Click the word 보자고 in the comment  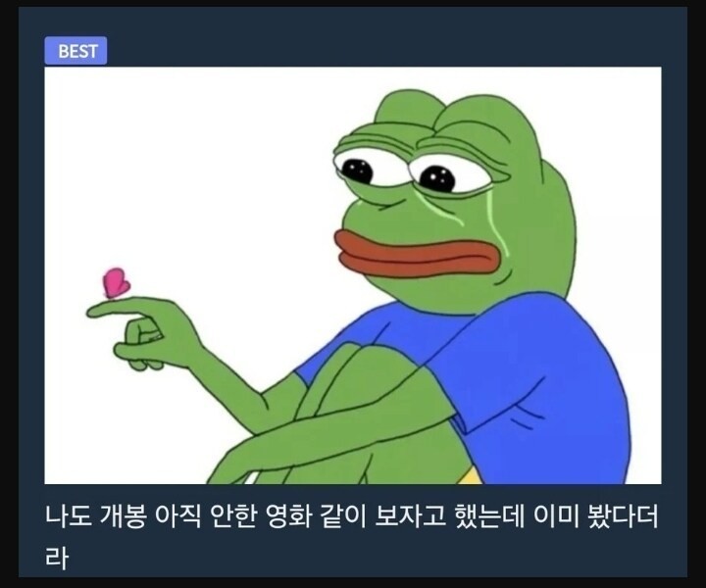click(410, 516)
